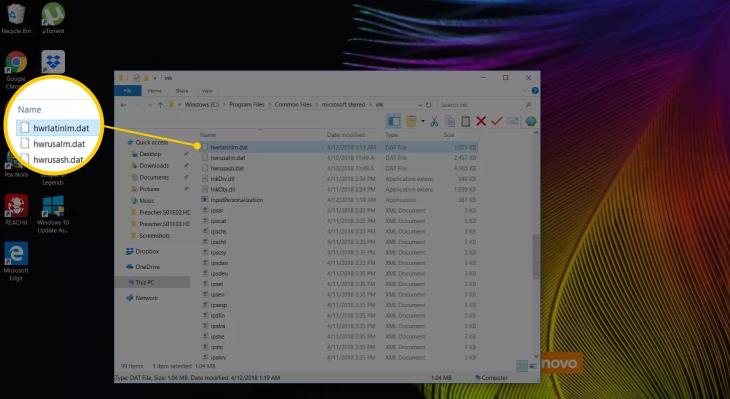
Task: Open address bar history dropdown
Action: (420, 105)
